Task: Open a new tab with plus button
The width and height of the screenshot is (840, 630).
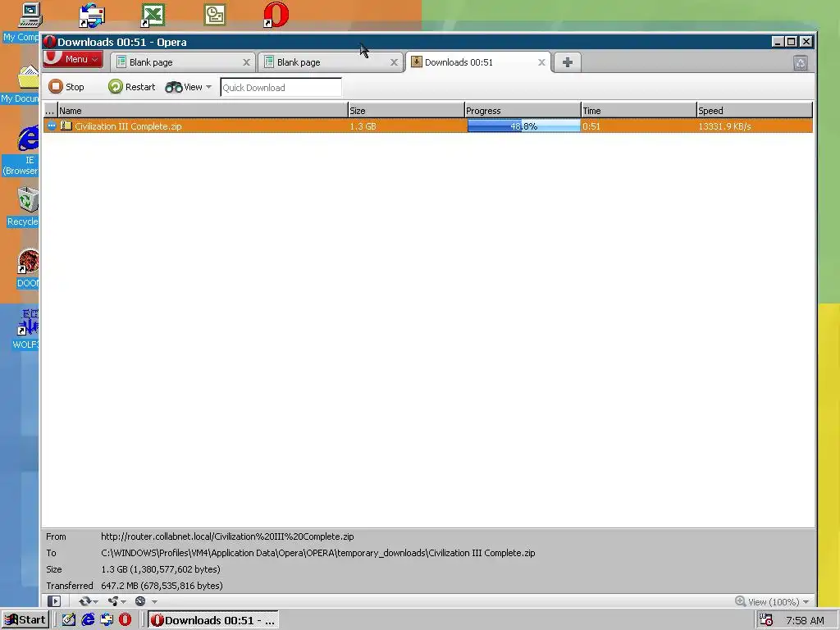Action: coord(568,62)
